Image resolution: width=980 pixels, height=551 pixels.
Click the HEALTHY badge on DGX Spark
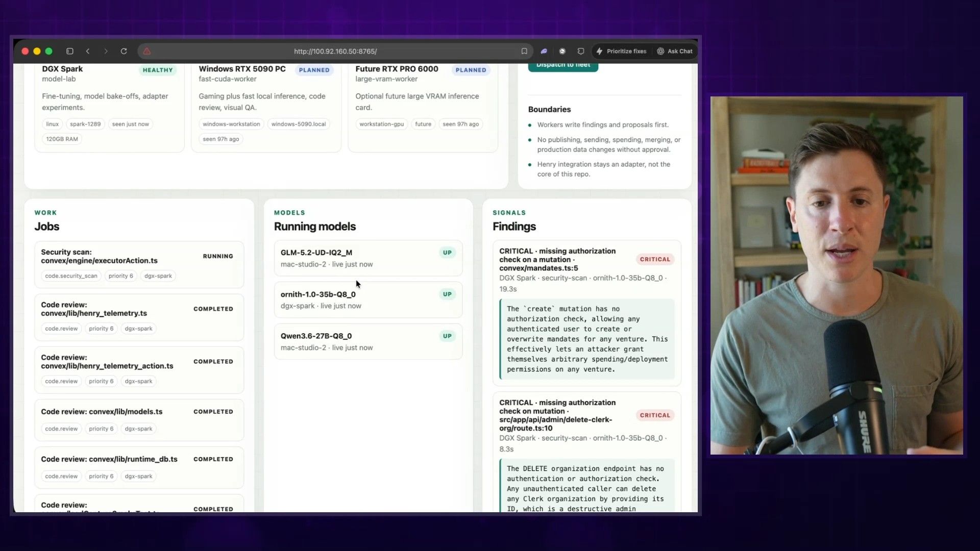pos(158,70)
